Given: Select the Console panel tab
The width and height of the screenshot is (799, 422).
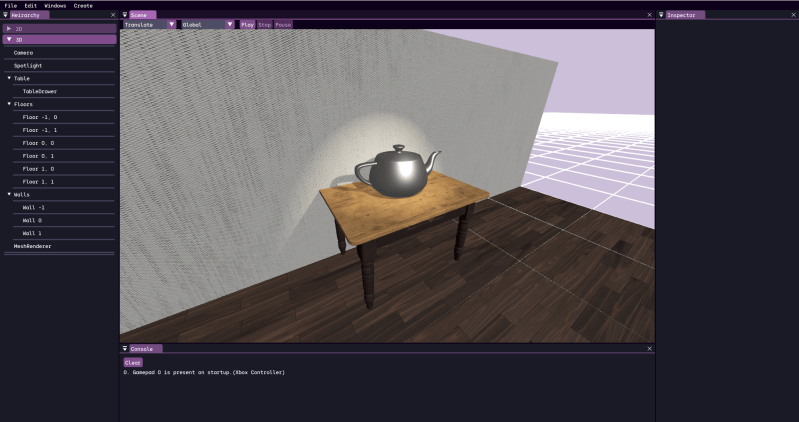Looking at the screenshot, I should (x=146, y=349).
